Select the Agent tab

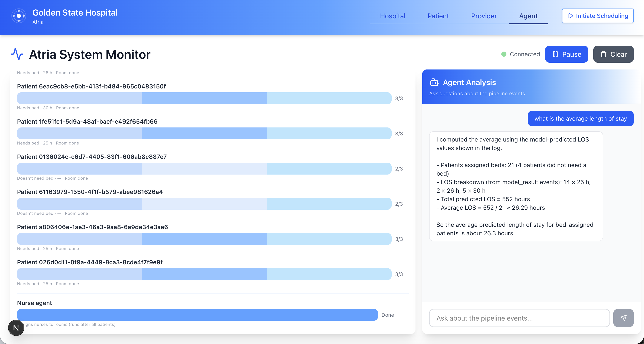tap(528, 16)
